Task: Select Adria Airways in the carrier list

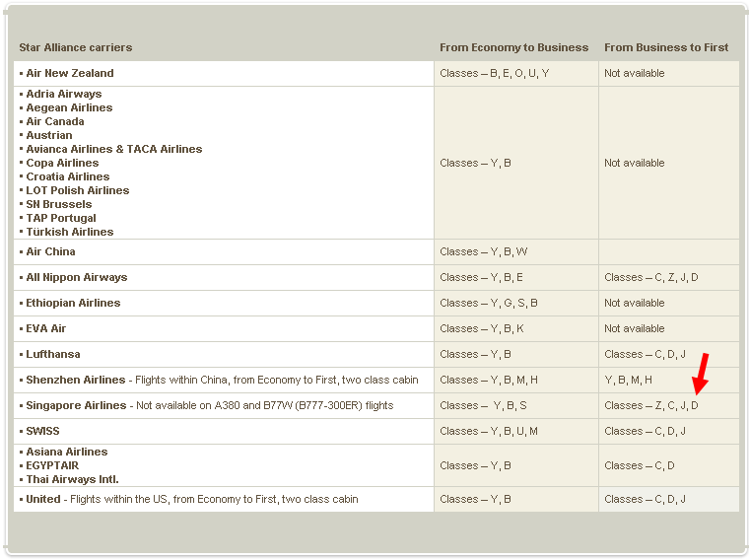Action: (x=63, y=94)
